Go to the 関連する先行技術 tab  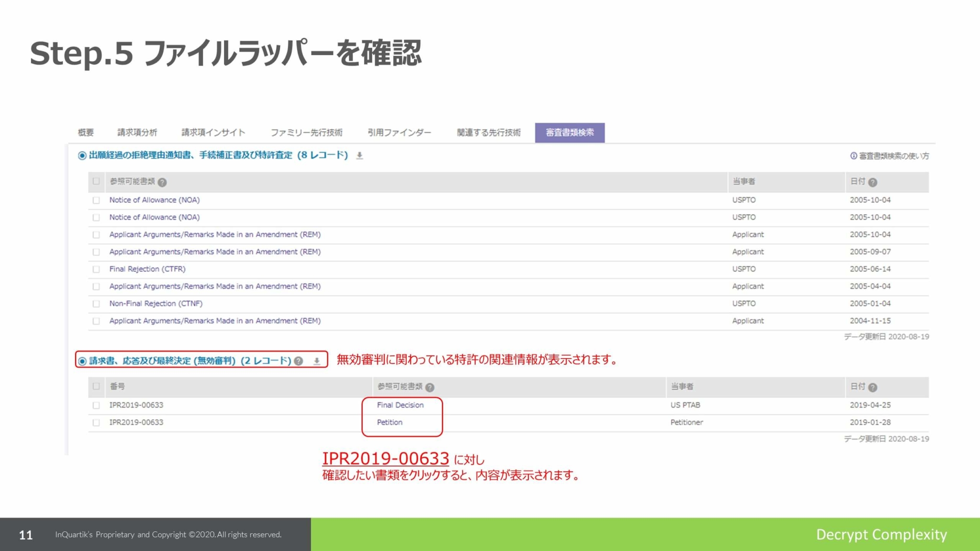(489, 132)
